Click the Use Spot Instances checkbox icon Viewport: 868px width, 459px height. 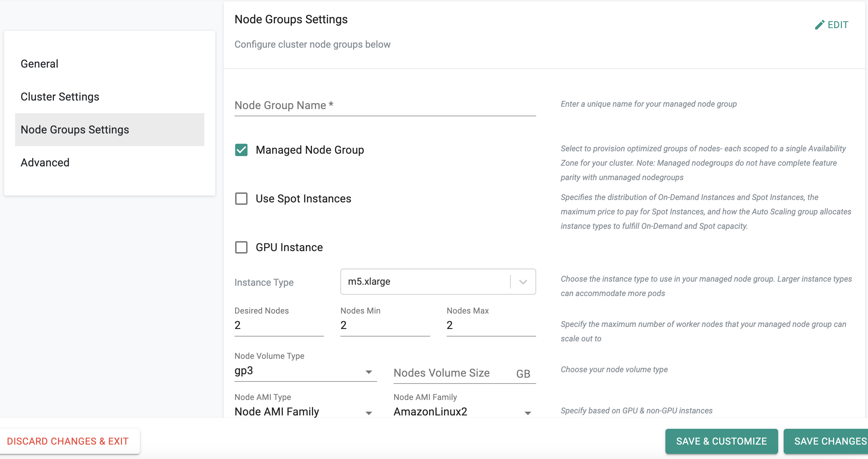click(241, 198)
